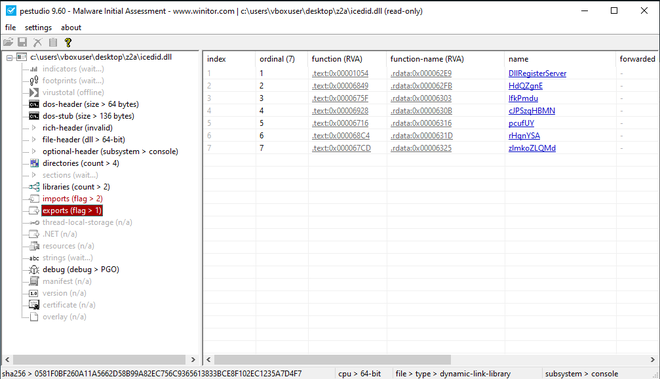
Task: Click the version node icon
Action: [x=34, y=293]
